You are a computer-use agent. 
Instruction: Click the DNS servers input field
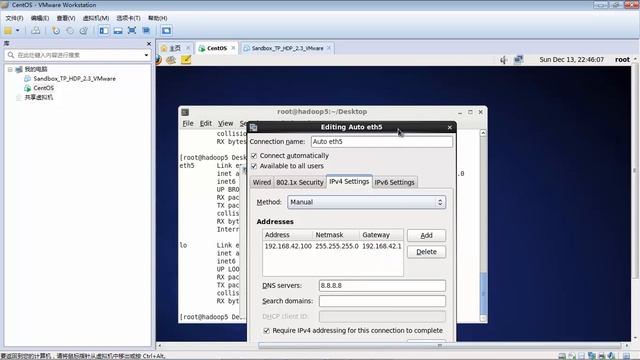click(382, 286)
